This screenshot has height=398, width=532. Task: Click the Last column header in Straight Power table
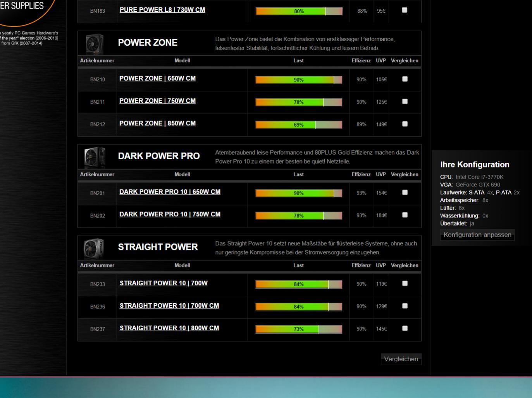point(298,265)
